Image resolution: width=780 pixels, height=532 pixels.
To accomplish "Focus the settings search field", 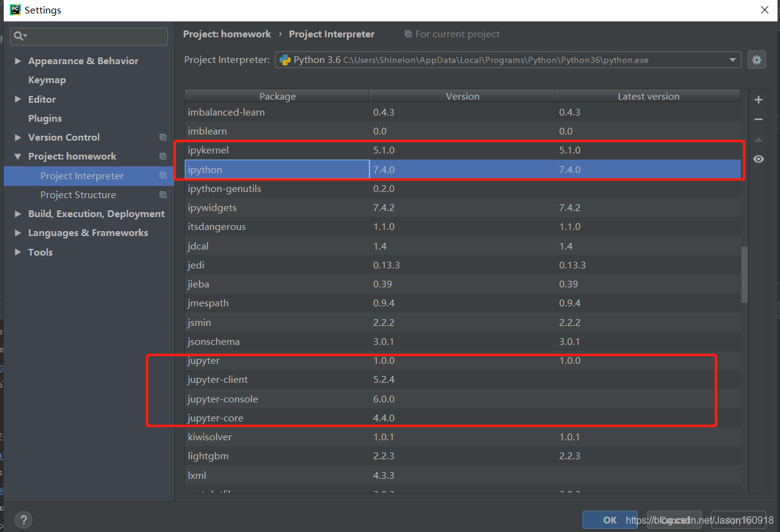I will [89, 37].
